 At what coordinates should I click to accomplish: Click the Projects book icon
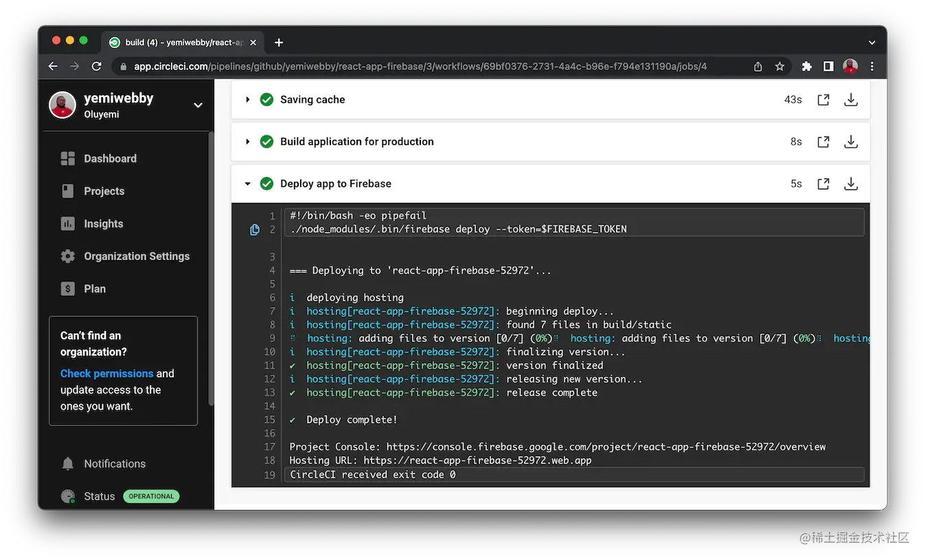[67, 191]
